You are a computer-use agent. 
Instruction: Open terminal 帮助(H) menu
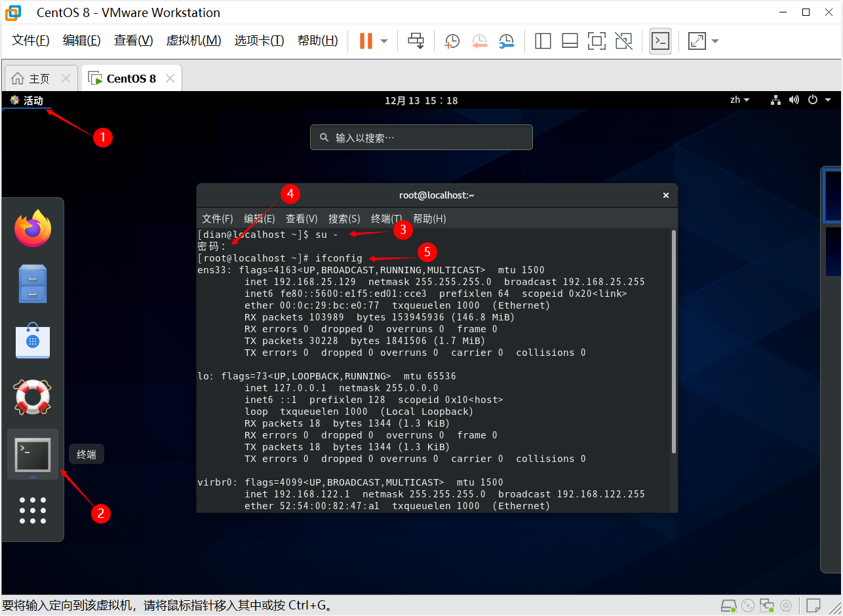(429, 219)
